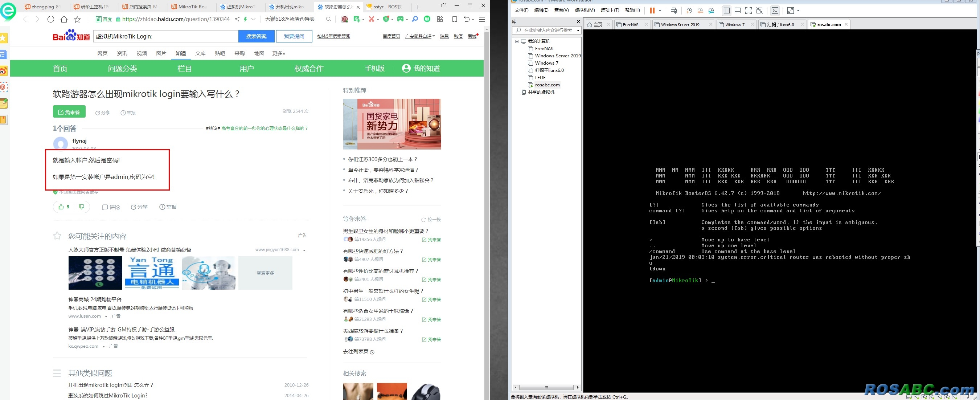Select the LEDE virtual machine in library
980x400 pixels.
[540, 77]
